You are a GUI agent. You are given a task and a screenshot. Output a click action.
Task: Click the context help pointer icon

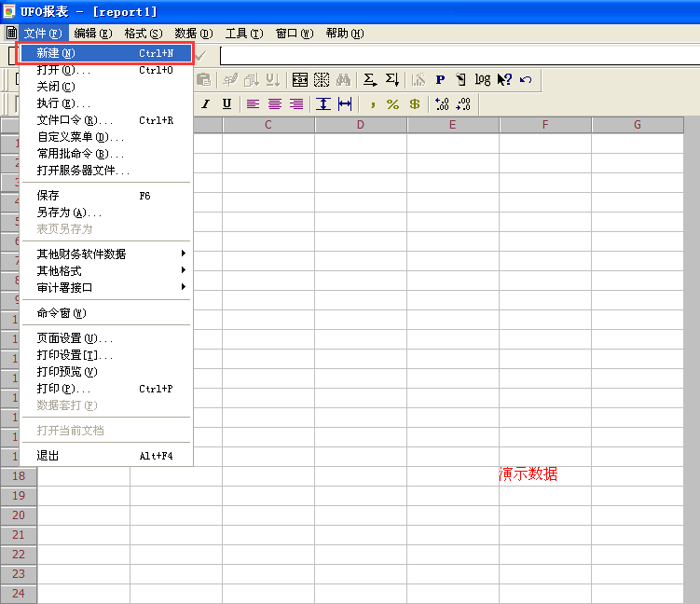[x=504, y=80]
